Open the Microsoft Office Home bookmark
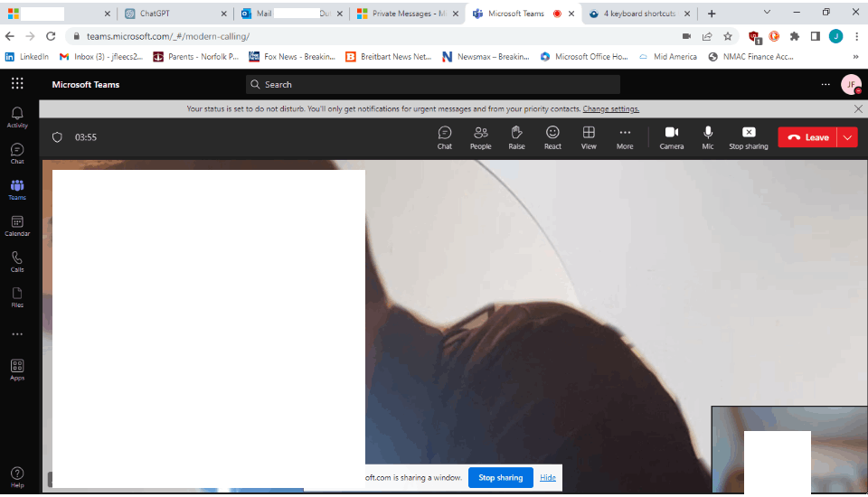 (x=584, y=56)
